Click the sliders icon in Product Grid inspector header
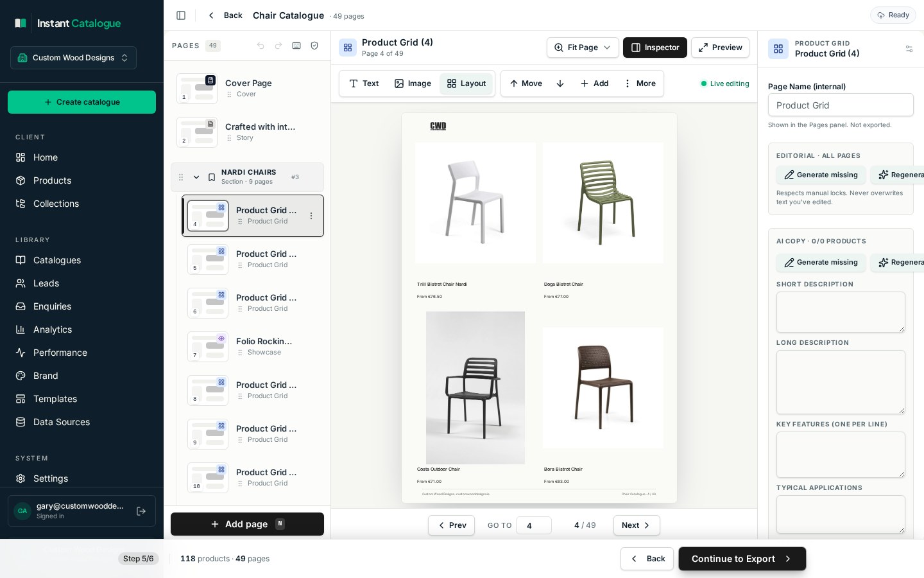 coord(909,49)
